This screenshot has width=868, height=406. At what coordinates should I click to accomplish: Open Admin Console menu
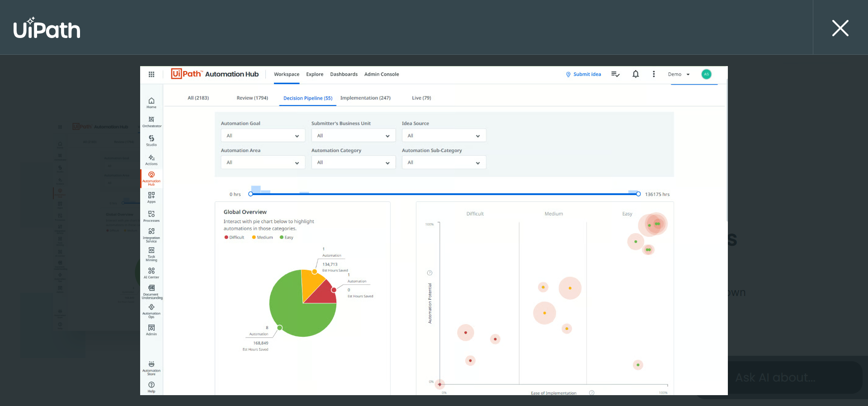pos(382,74)
